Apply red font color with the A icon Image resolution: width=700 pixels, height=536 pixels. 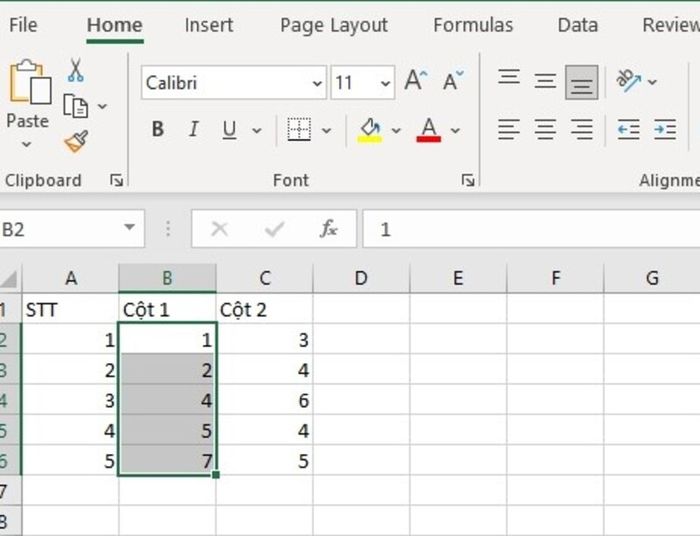(x=429, y=130)
